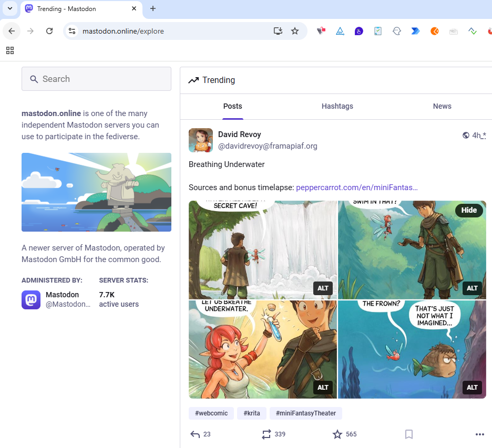Hide the post's media with Hide button
The height and width of the screenshot is (448, 492).
pos(469,210)
